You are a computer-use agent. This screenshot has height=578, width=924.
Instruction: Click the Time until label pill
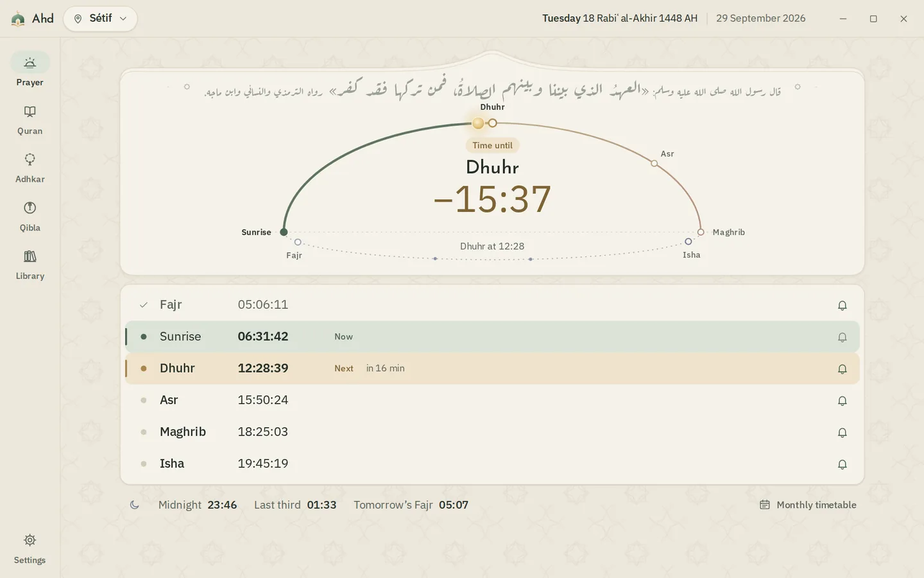tap(492, 145)
